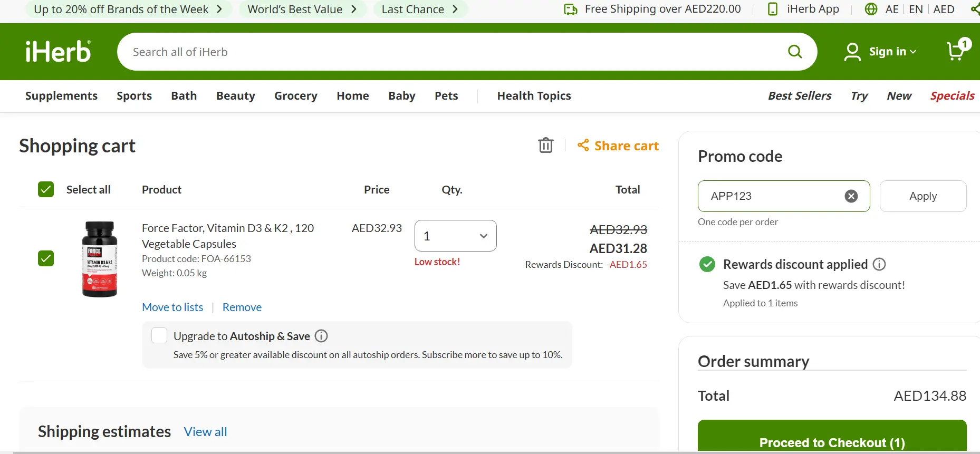Click the iHerb App phone icon

coord(773,9)
